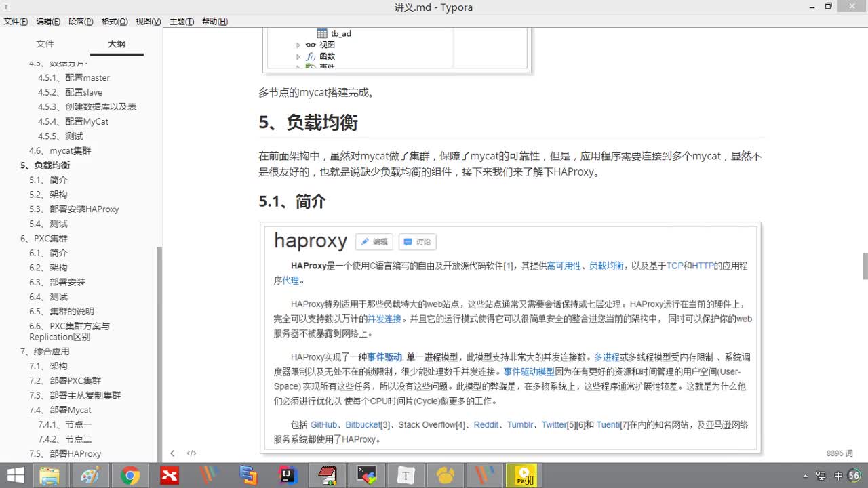The width and height of the screenshot is (868, 488).
Task: Go to outline item 5.1、简介
Action: pyautogui.click(x=48, y=180)
